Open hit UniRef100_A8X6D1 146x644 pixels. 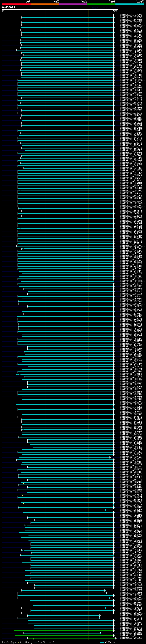[131, 372]
